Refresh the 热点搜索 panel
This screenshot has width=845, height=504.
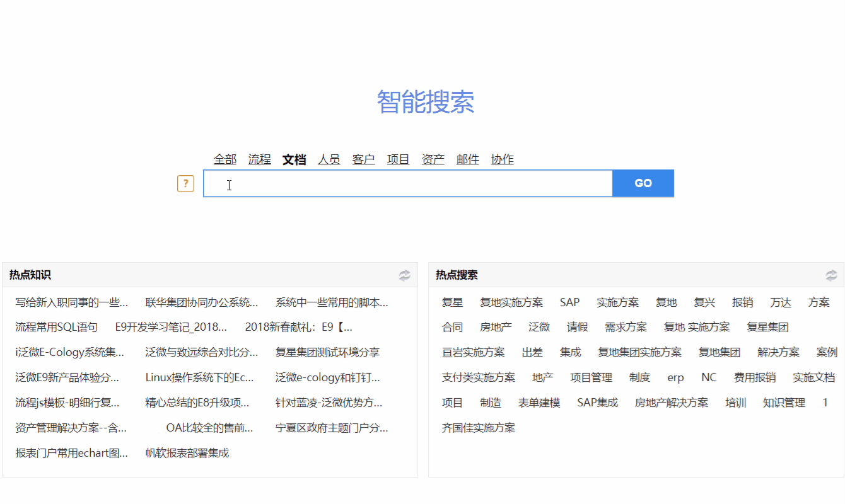pos(832,275)
